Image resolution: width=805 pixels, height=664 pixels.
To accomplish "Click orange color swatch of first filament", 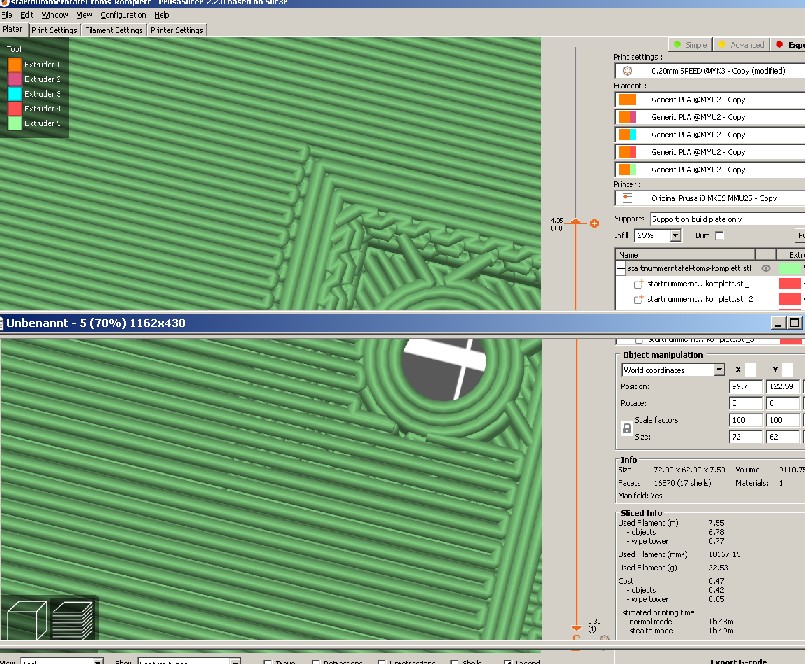I will click(627, 100).
